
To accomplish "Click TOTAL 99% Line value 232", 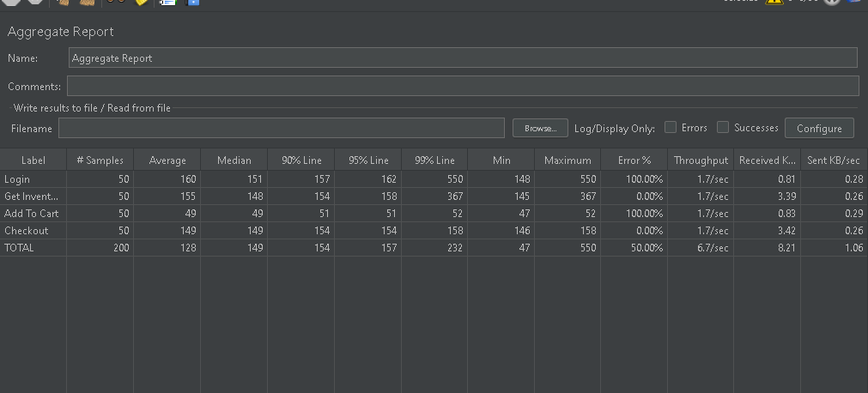I will pos(454,247).
